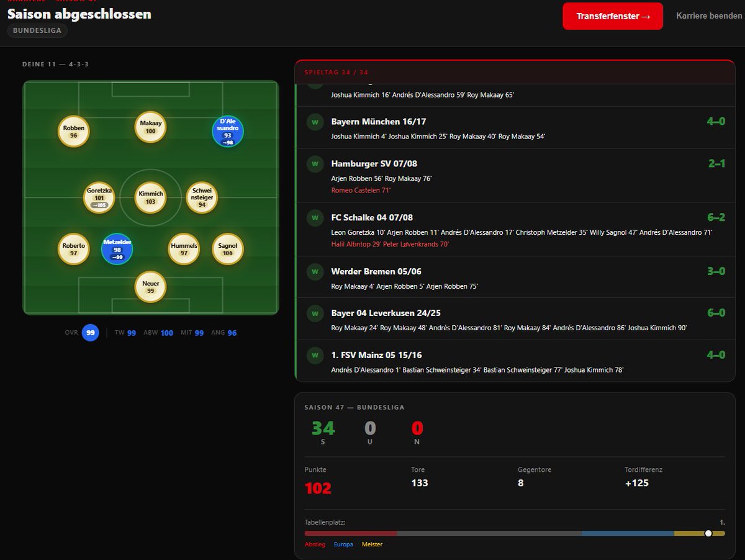Screen dimensions: 745x560
Task: Click Europa legend label
Action: [343, 544]
